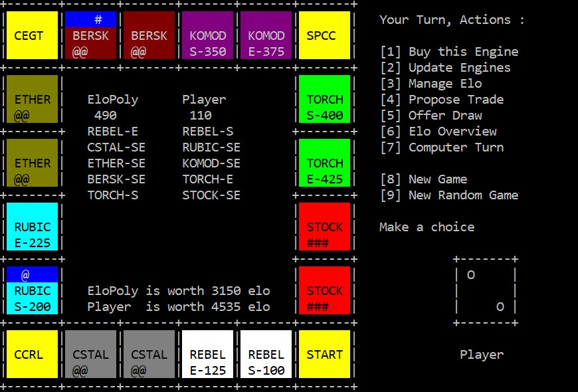The width and height of the screenshot is (578, 392).
Task: Select the ETHER square above RUBIC E-225
Action: [32, 163]
